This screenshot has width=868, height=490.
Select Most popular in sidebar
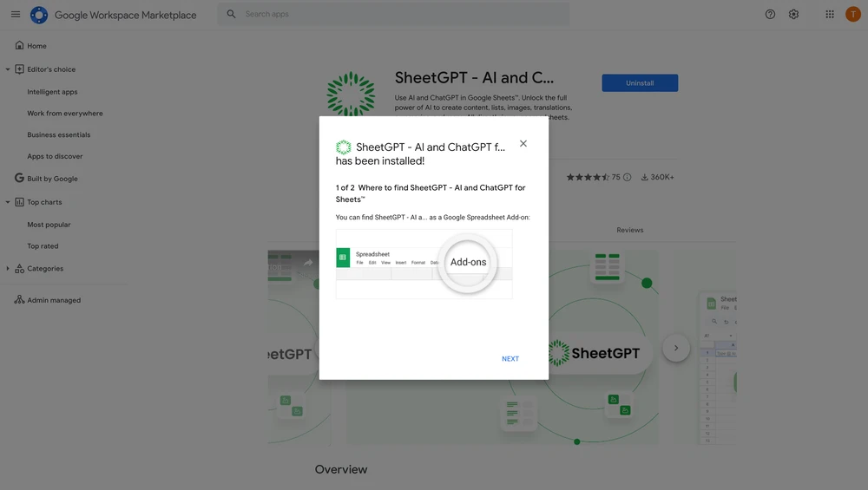pyautogui.click(x=49, y=225)
